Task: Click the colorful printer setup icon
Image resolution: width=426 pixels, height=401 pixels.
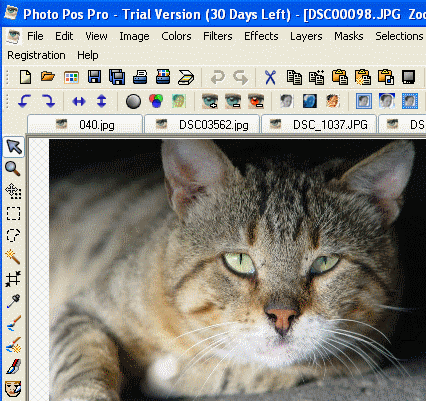Action: pyautogui.click(x=163, y=77)
